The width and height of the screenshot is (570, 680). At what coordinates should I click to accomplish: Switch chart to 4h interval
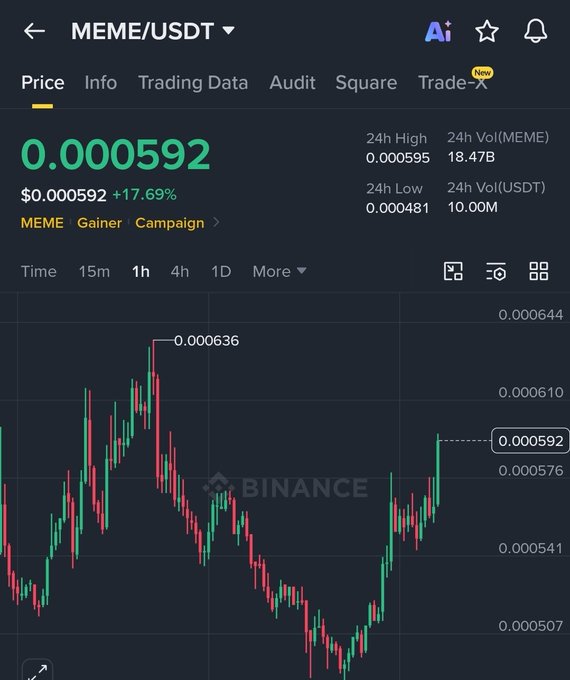click(180, 271)
